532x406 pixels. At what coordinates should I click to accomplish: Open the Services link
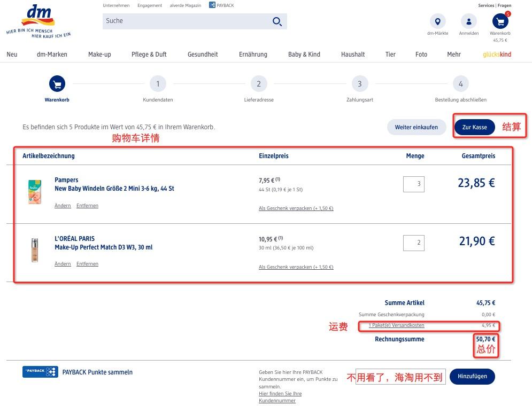coord(486,5)
